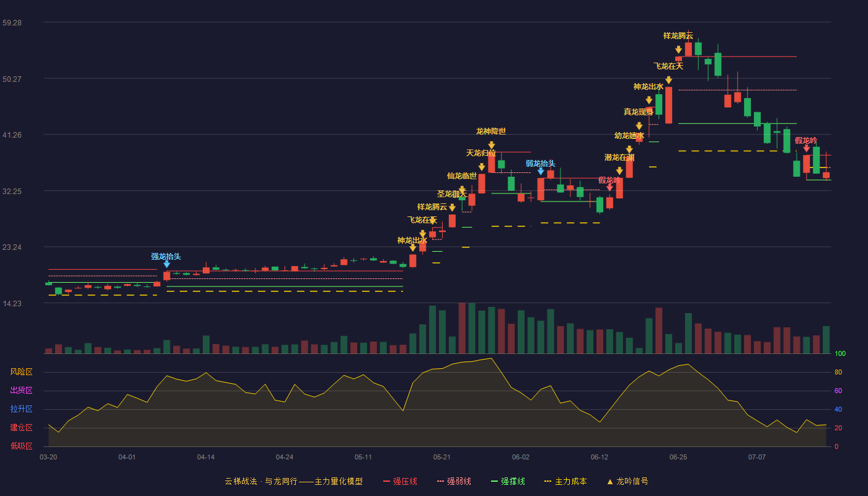Click the 神龙出水 arrow near 05-21

[413, 248]
